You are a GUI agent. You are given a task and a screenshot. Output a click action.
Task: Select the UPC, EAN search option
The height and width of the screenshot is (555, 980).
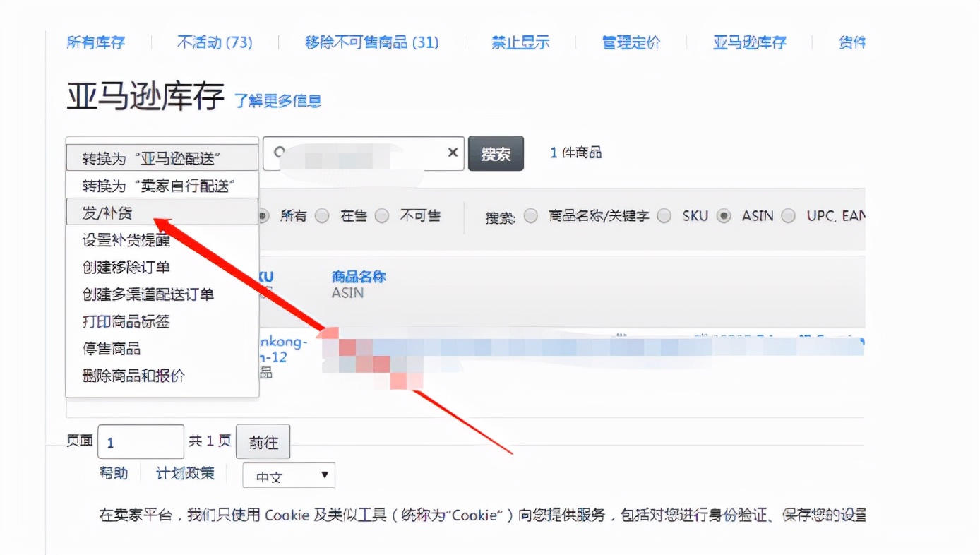(789, 216)
